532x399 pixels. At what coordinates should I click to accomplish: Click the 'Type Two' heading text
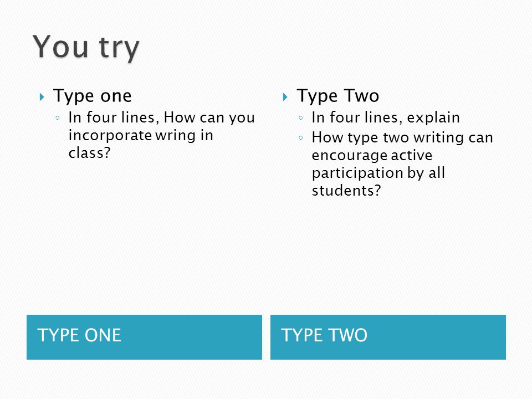pyautogui.click(x=337, y=96)
